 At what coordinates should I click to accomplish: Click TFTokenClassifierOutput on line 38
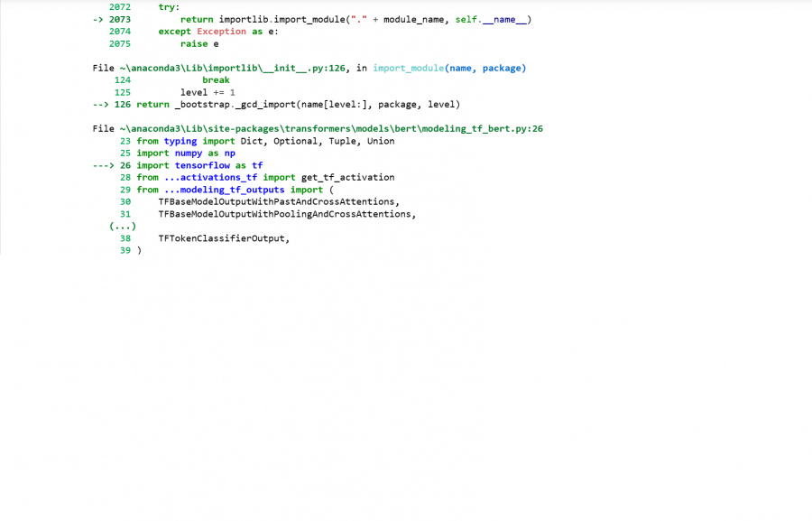point(224,238)
